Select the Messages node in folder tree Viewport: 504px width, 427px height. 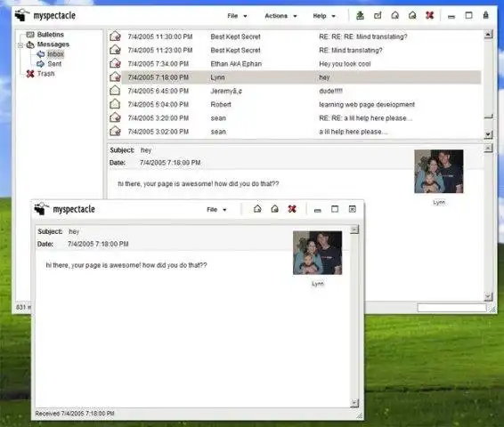coord(53,44)
